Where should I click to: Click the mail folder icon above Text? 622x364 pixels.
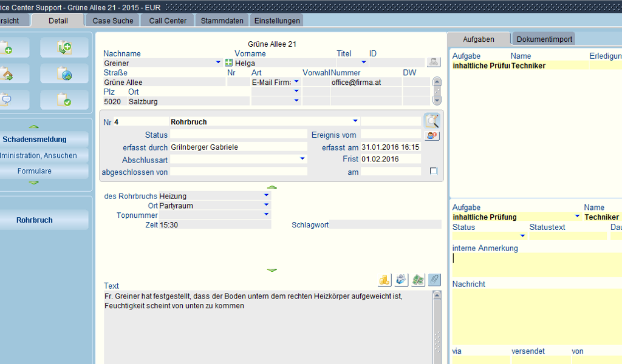402,280
